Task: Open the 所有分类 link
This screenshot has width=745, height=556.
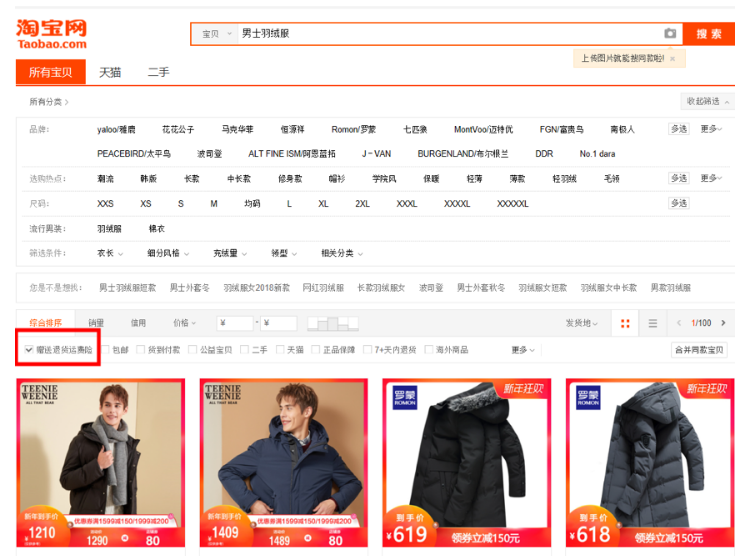Action: tap(48, 102)
